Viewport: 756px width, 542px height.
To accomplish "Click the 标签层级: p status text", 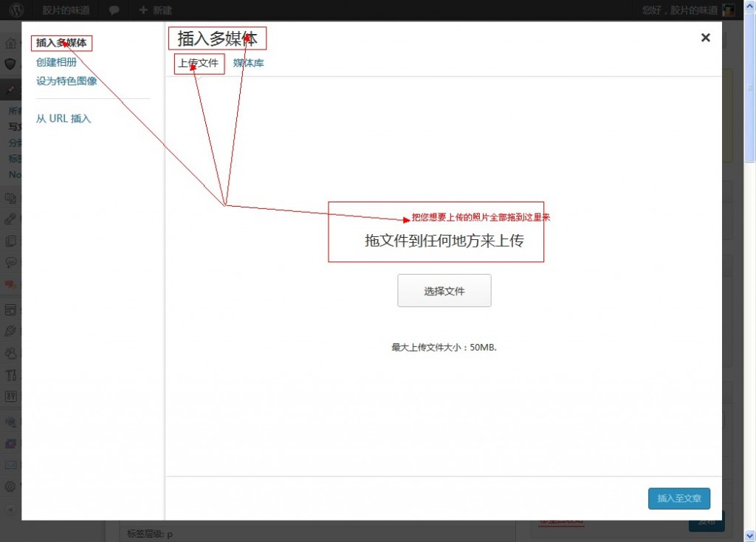I will [x=150, y=534].
